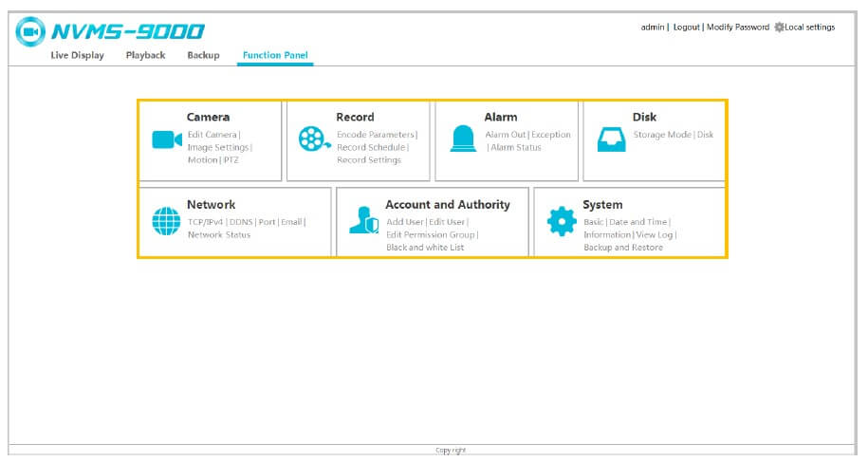Screen dimensions: 868x462
Task: Open Motion settings link
Action: point(203,160)
